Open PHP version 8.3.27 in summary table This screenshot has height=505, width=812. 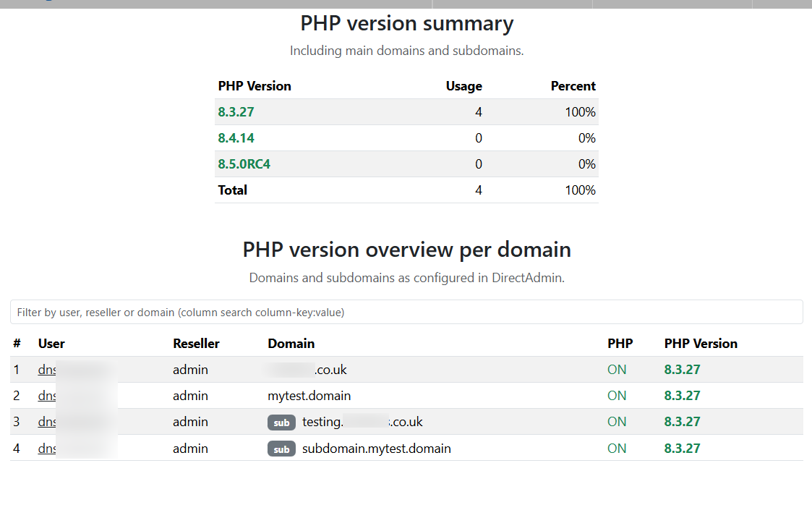tap(236, 112)
